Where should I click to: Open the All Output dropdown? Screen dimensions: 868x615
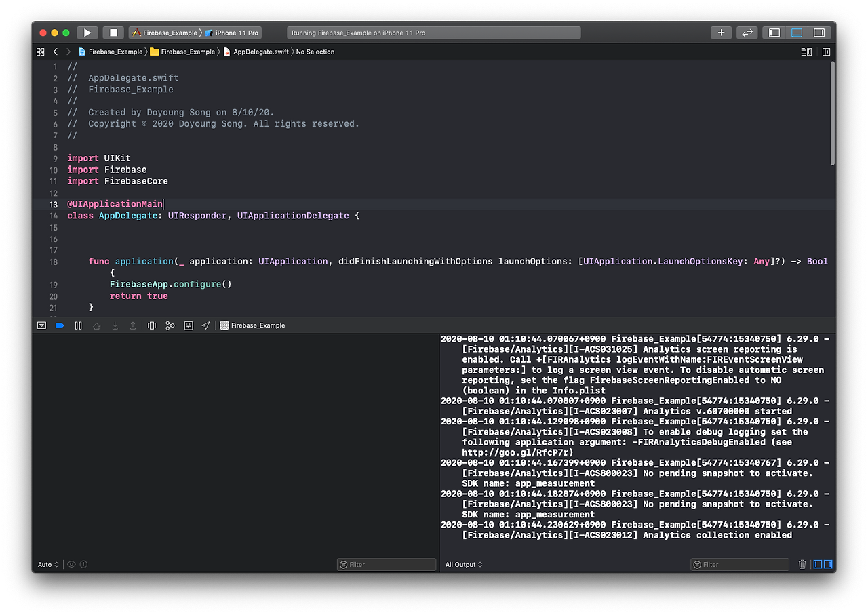464,564
